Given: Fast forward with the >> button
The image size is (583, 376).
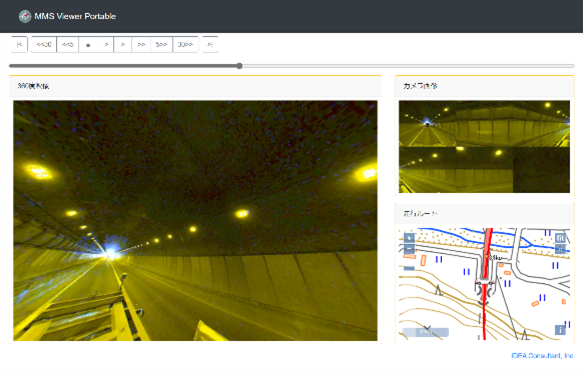Looking at the screenshot, I should tap(141, 45).
